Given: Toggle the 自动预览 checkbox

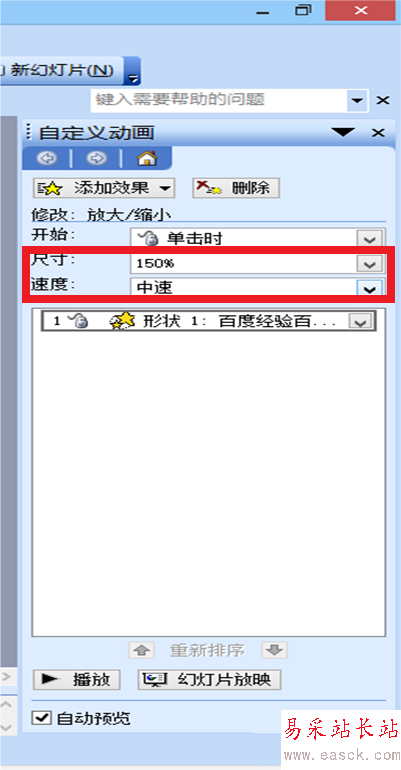Looking at the screenshot, I should coord(42,718).
